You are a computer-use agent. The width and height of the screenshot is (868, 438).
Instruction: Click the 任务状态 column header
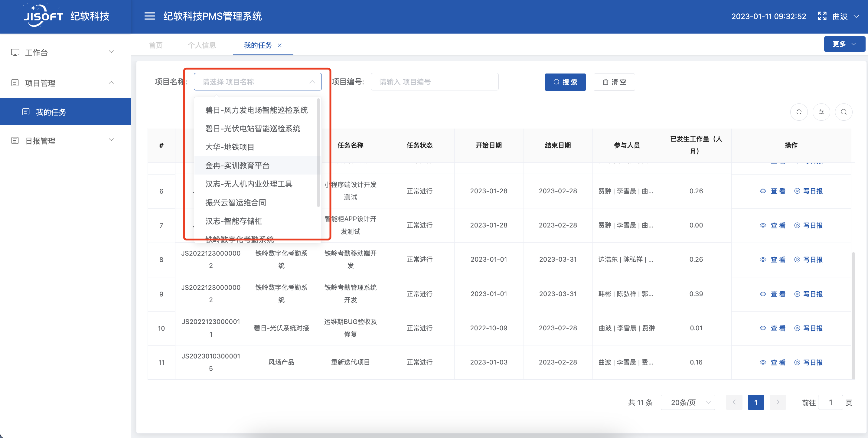point(419,145)
